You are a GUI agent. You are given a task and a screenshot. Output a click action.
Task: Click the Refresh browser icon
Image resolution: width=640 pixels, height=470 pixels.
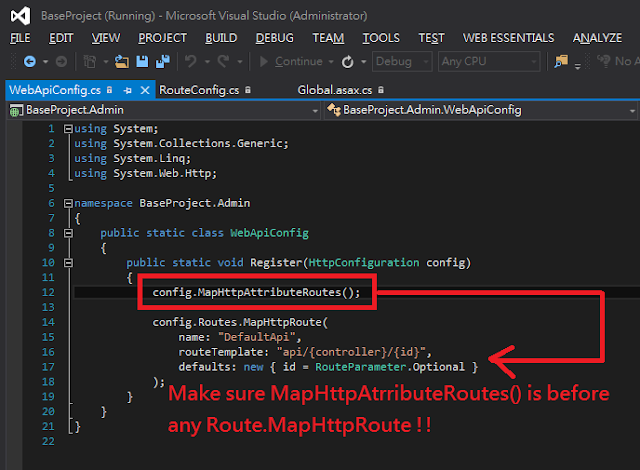347,62
